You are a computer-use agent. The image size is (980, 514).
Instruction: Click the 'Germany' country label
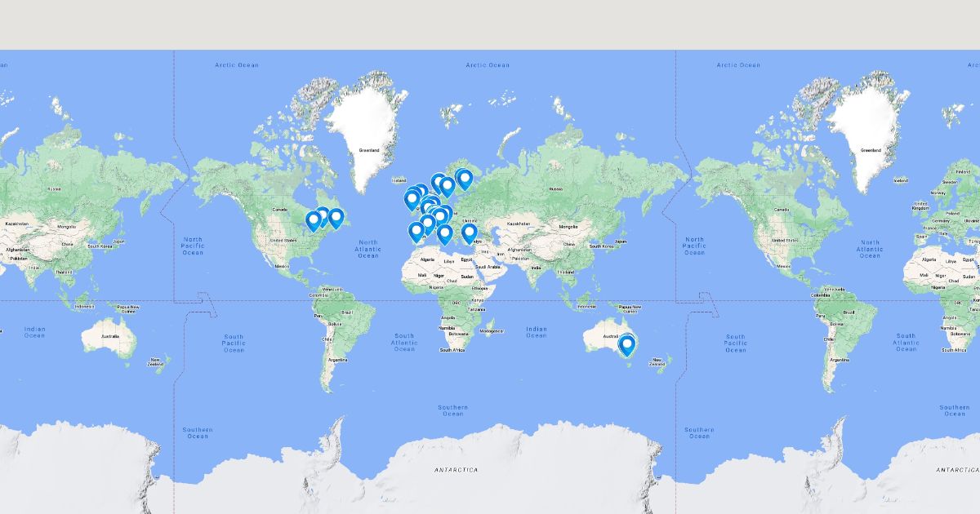click(x=941, y=221)
